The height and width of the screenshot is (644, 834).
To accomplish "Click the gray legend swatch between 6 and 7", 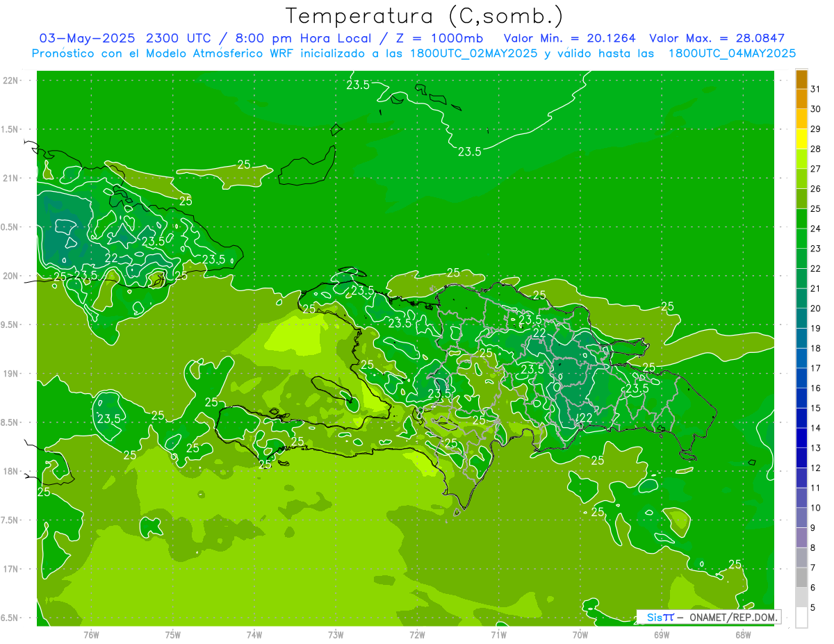I will (x=801, y=578).
